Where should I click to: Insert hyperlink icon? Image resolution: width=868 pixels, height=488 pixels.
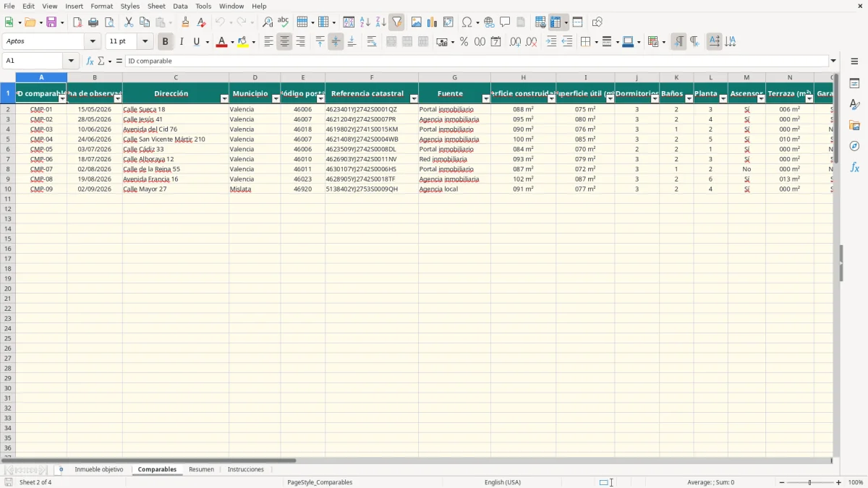coord(489,22)
